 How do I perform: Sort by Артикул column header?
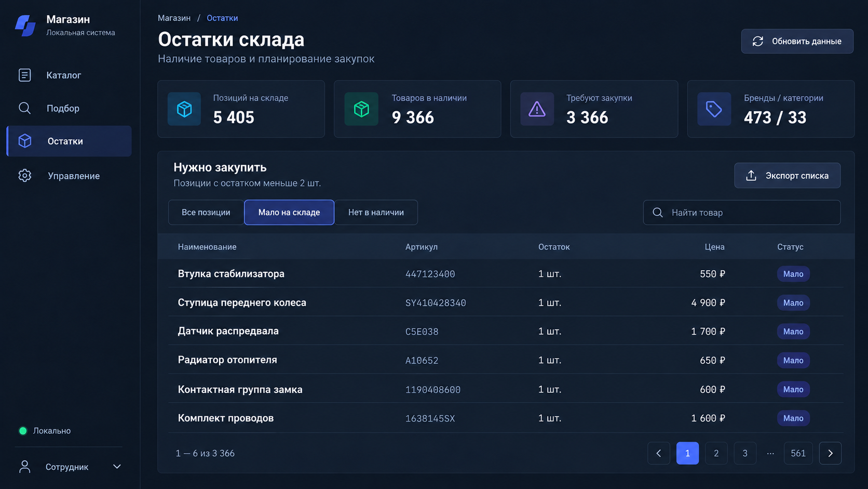[x=422, y=247]
